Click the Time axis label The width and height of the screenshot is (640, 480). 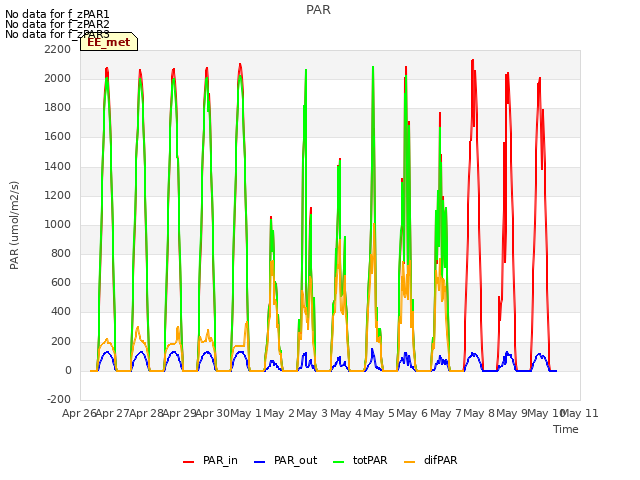[x=566, y=429]
